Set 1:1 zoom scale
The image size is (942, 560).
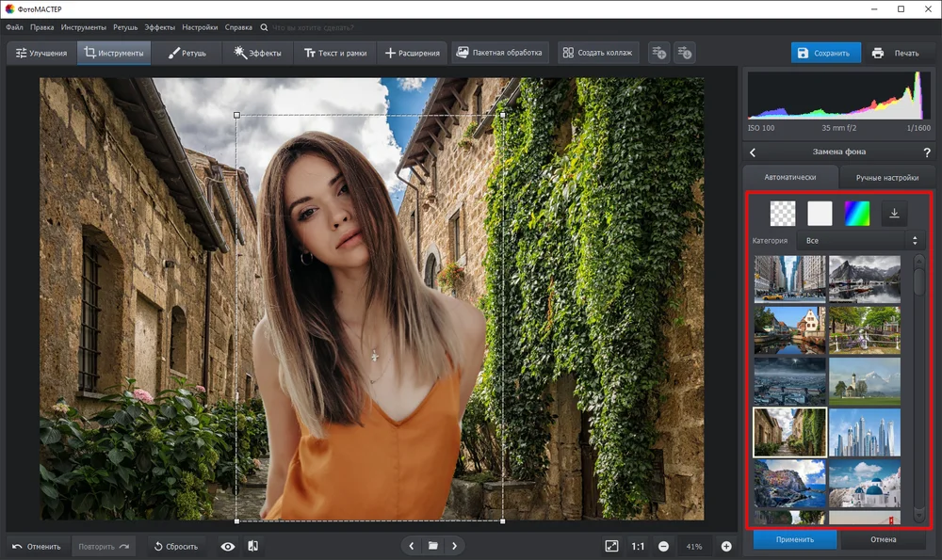tap(638, 546)
